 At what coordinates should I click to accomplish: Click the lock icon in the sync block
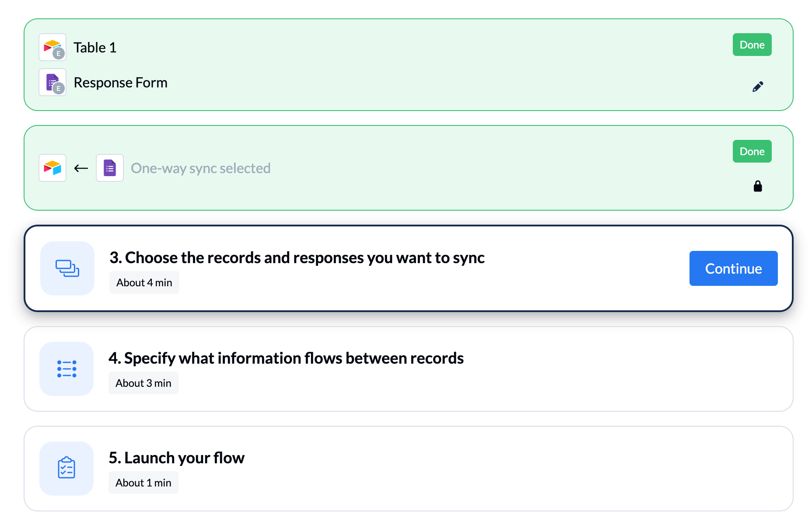coord(758,186)
